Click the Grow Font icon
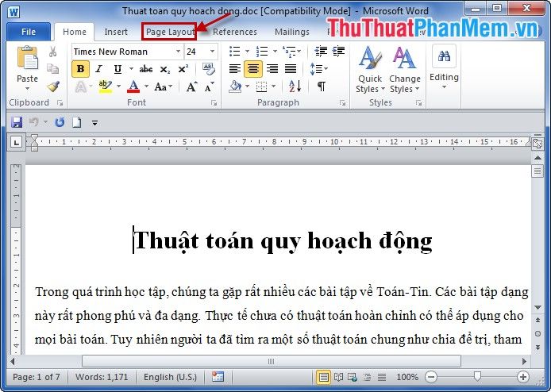The height and width of the screenshot is (392, 551). point(191,87)
